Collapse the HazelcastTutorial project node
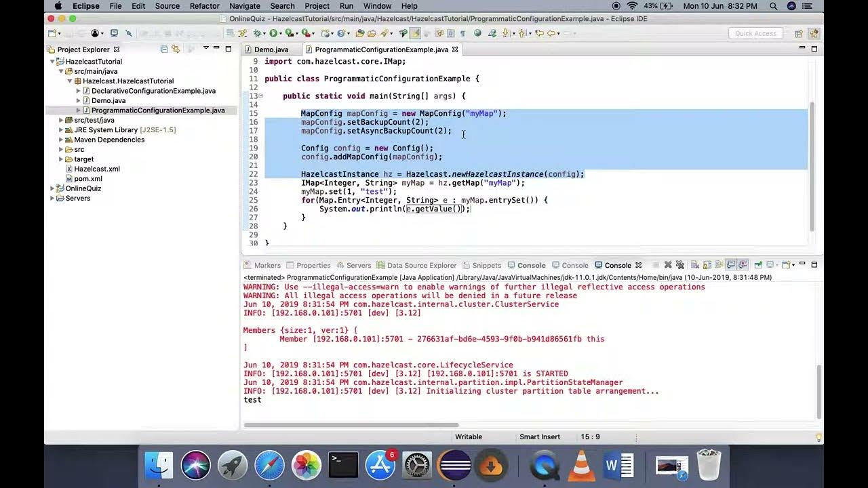 52,62
